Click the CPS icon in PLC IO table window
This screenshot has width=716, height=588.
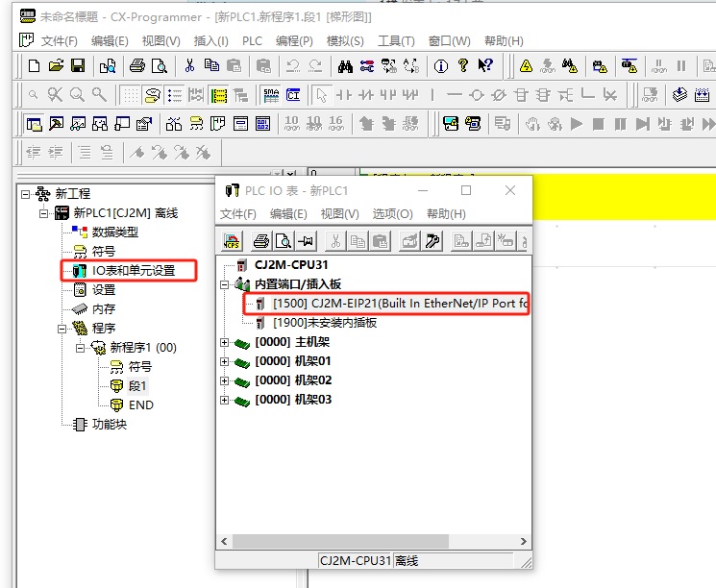(x=232, y=241)
